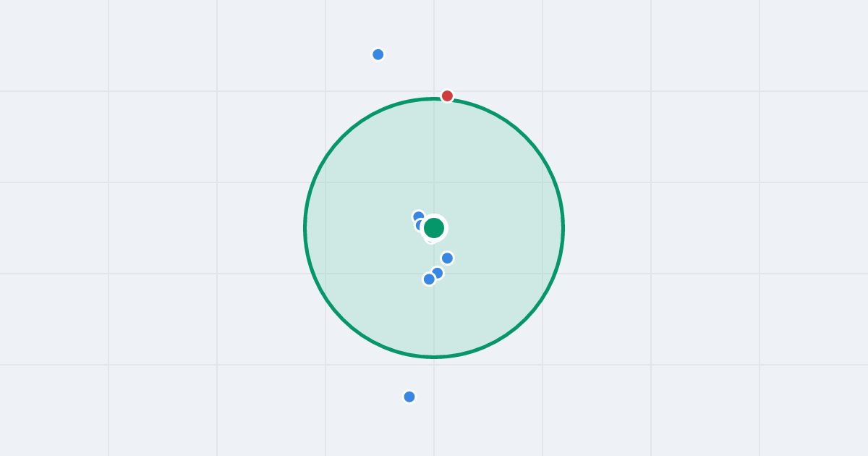Pick the topmost blue point touching the green center marker
The width and height of the screenshot is (868, 456).
pos(418,216)
